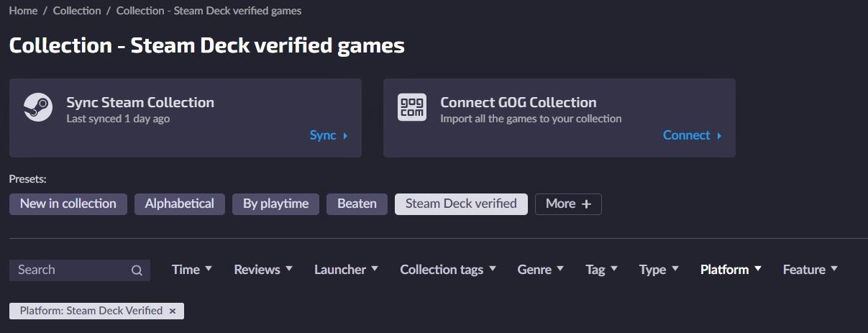Select the New in collection preset
868x333 pixels.
(x=68, y=204)
